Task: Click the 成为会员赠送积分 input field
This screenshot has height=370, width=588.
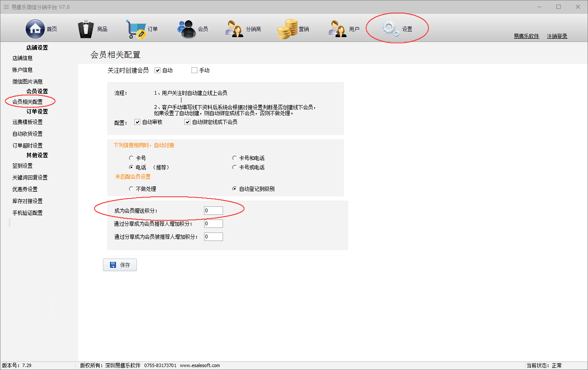Action: pyautogui.click(x=213, y=211)
